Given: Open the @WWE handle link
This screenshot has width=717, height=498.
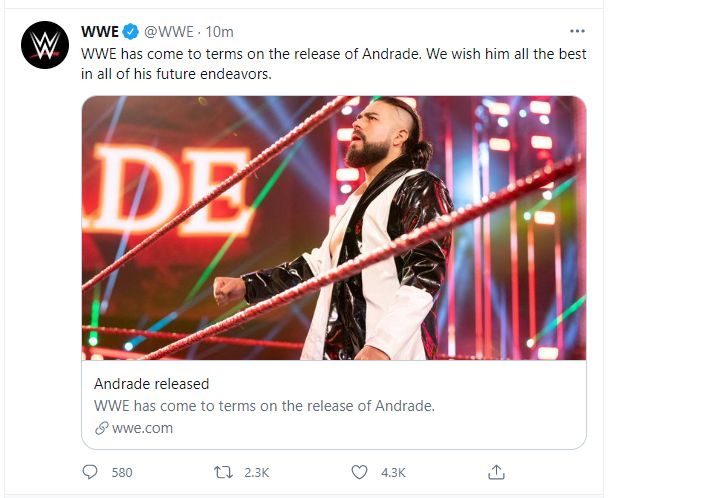Looking at the screenshot, I should [170, 30].
